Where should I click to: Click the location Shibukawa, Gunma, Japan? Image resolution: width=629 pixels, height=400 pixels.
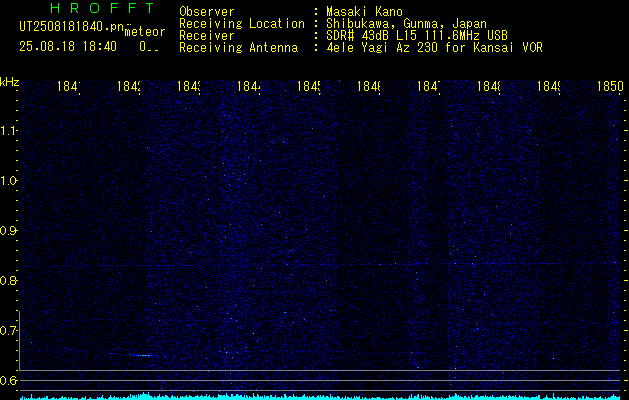pyautogui.click(x=406, y=24)
